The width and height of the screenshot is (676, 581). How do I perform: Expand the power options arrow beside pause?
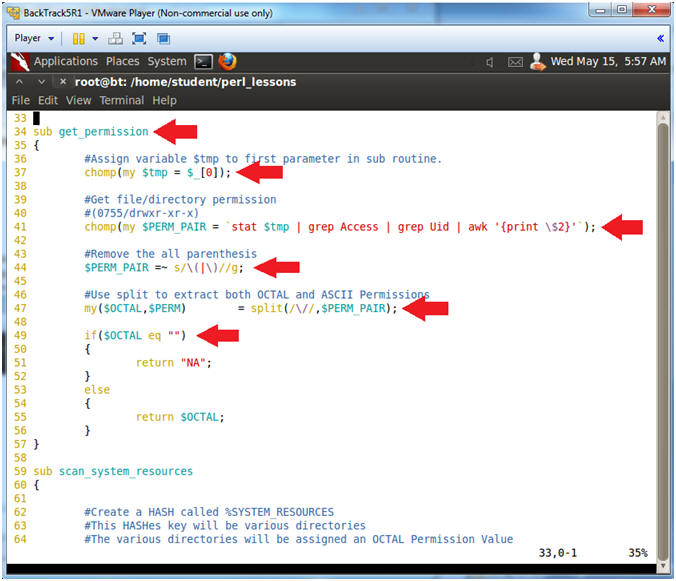(x=95, y=39)
